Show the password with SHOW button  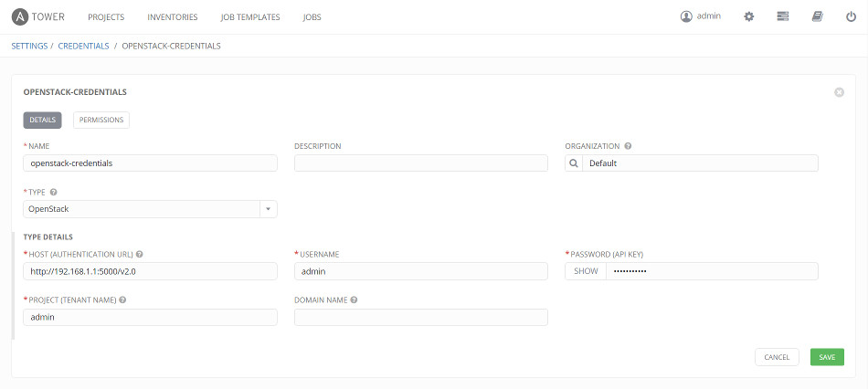[x=586, y=271]
